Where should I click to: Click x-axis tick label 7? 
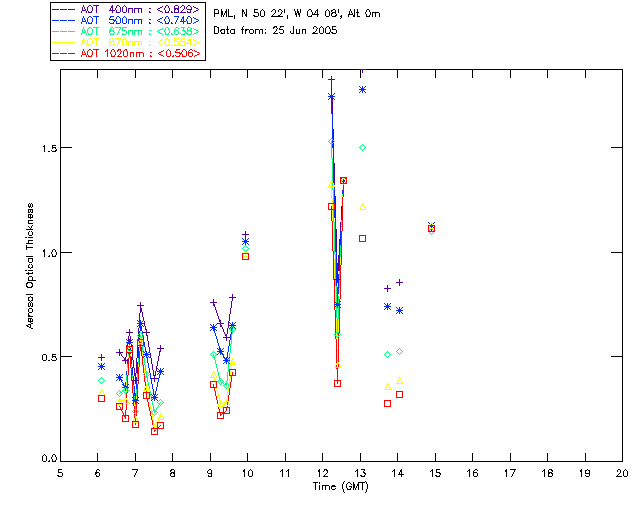coord(135,473)
